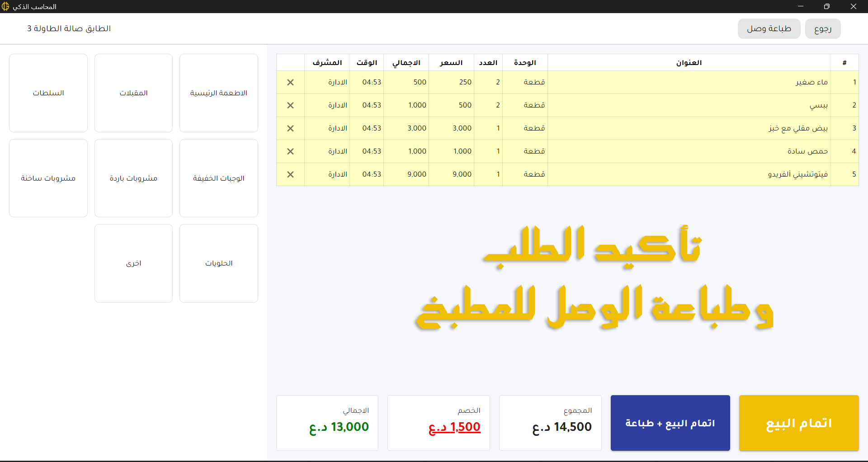Screen dimensions: 868x462
Task: Click X icon on بيض مقلي مع خبز row
Action: click(x=290, y=128)
